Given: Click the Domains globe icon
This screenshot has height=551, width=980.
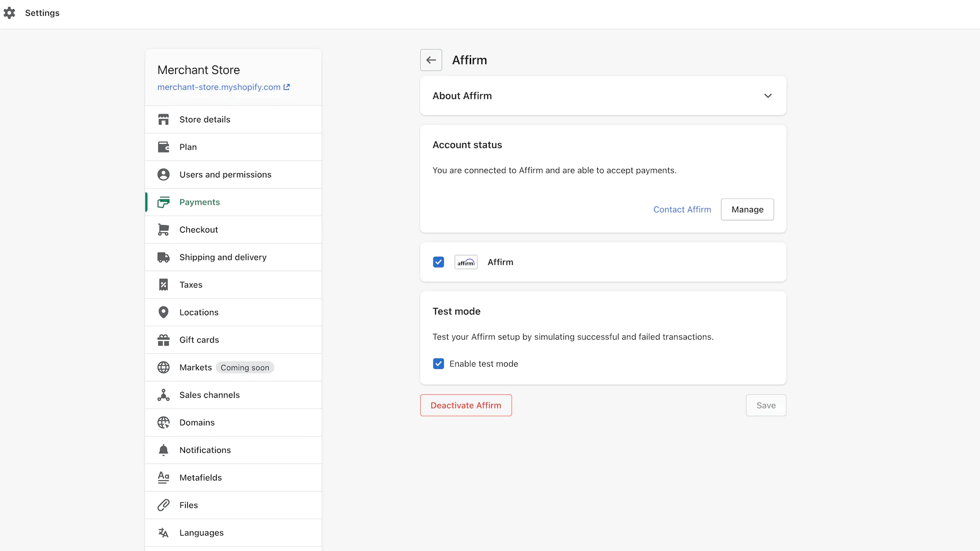Looking at the screenshot, I should [164, 422].
